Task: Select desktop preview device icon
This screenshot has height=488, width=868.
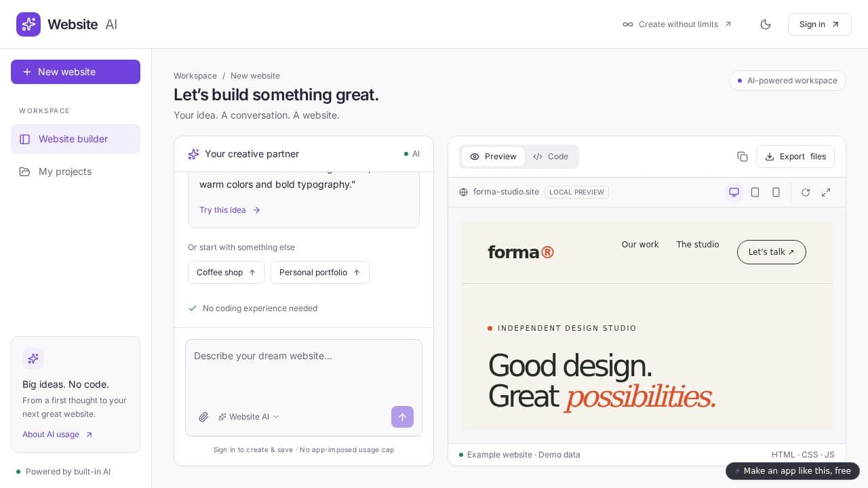Action: (x=734, y=192)
